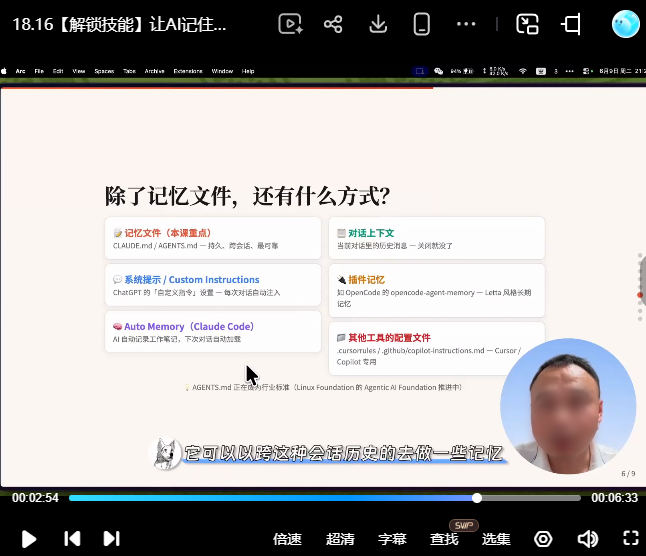Open the round blue user avatar
The image size is (646, 556).
click(625, 24)
